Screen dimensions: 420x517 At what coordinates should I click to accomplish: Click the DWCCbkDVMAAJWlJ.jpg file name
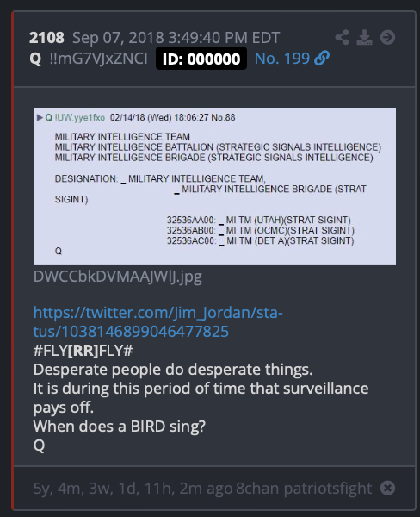(118, 277)
